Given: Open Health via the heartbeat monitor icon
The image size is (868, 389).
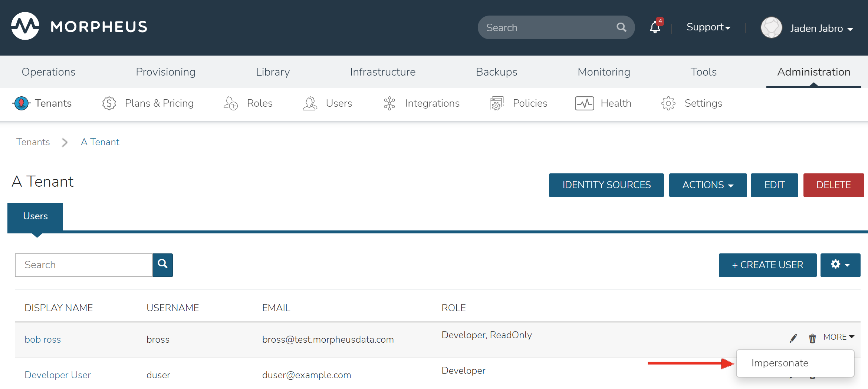Looking at the screenshot, I should point(585,103).
